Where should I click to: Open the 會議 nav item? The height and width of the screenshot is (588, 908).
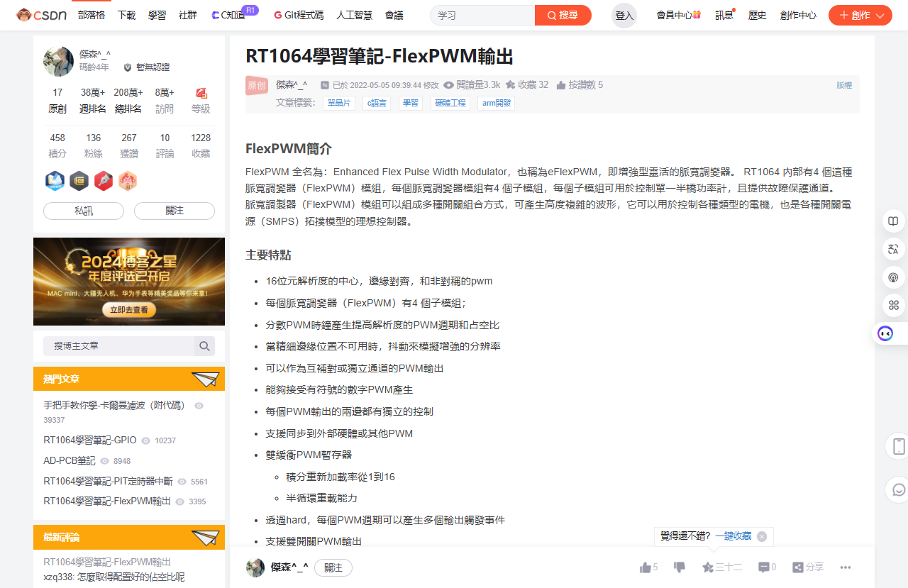[394, 15]
